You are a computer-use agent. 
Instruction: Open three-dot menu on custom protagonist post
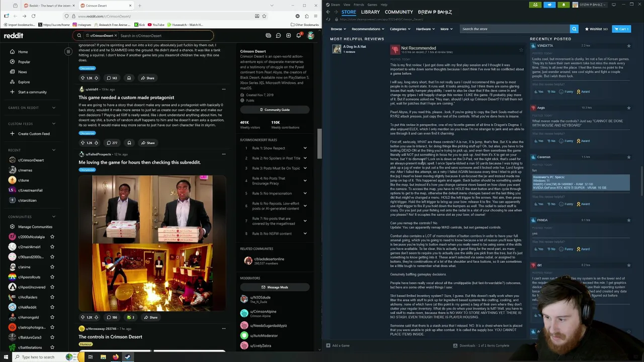[223, 89]
